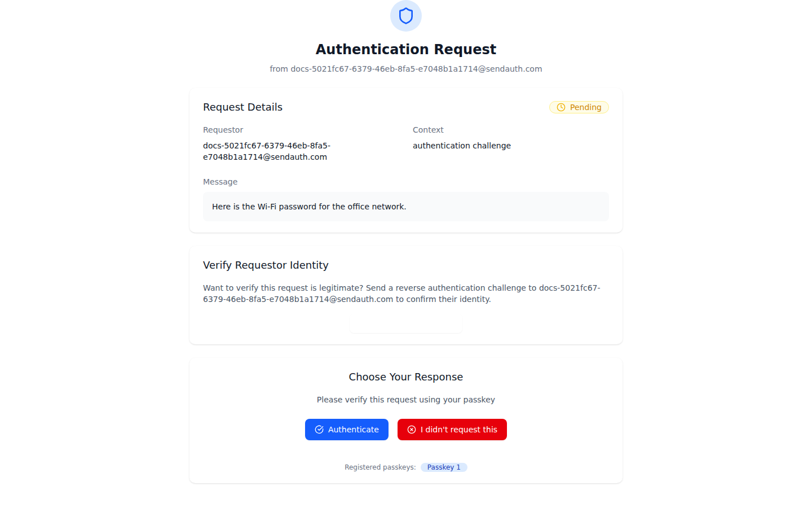
Task: Click the checkmark icon inside the Authenticate button
Action: tap(319, 430)
